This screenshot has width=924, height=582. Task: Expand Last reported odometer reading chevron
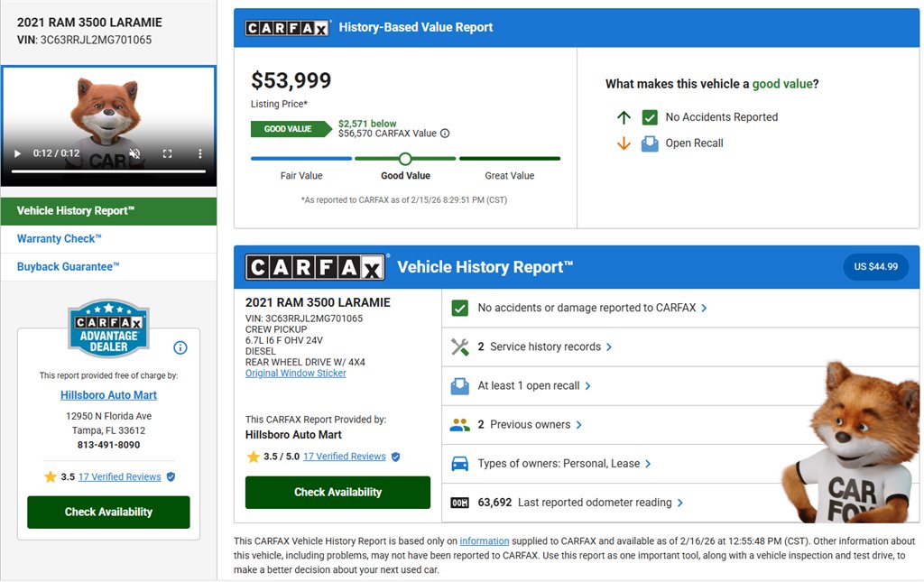[x=680, y=503]
